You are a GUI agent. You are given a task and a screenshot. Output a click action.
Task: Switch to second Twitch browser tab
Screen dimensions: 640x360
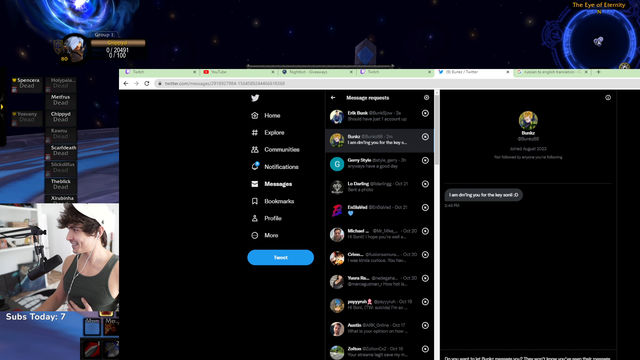(x=396, y=72)
